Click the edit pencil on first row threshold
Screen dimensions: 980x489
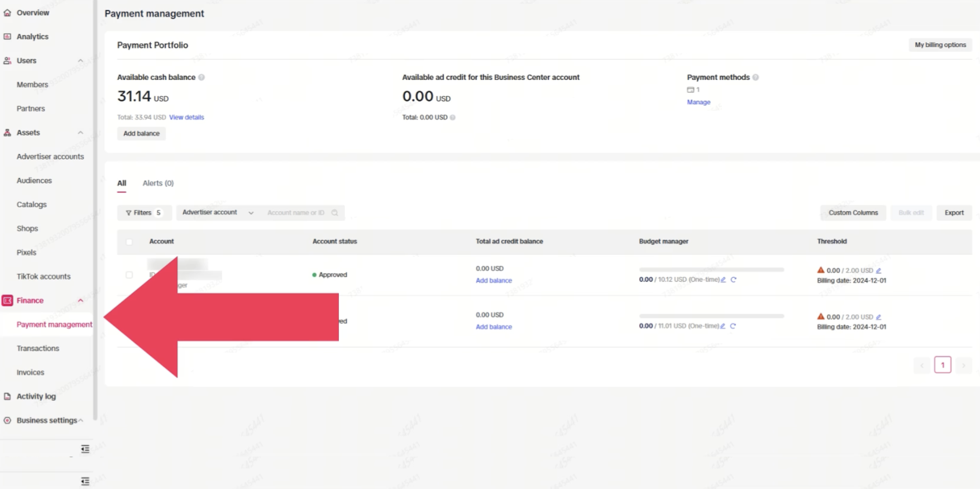click(x=878, y=270)
